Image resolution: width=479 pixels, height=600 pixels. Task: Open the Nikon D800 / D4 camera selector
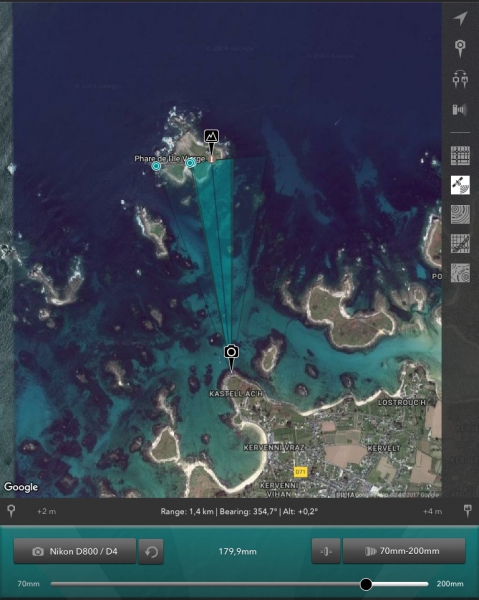[x=75, y=551]
